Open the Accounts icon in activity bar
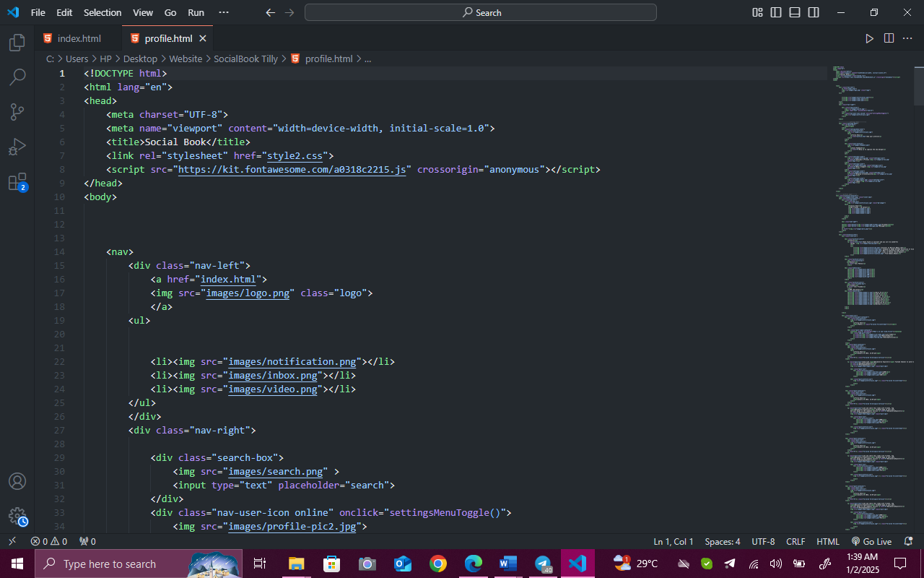Screen dimensions: 924x578 (x=17, y=481)
